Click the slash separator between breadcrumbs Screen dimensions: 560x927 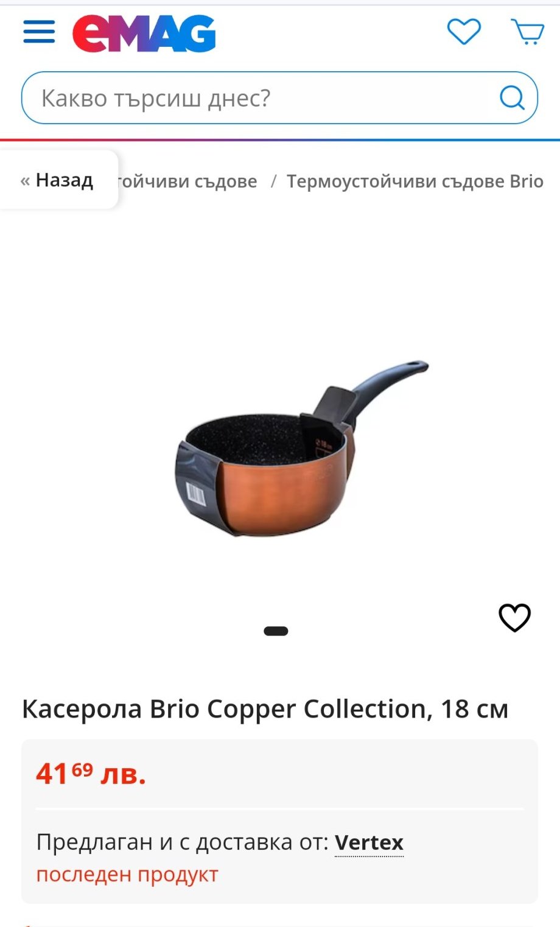273,181
